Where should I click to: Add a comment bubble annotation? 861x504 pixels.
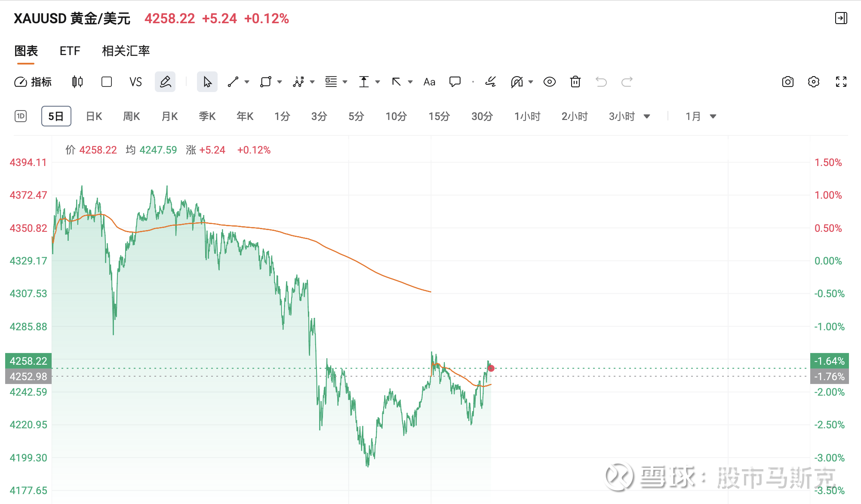tap(455, 82)
